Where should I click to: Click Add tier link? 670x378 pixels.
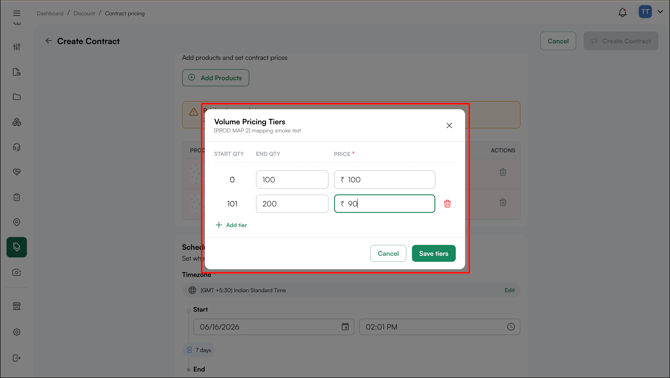coord(231,225)
